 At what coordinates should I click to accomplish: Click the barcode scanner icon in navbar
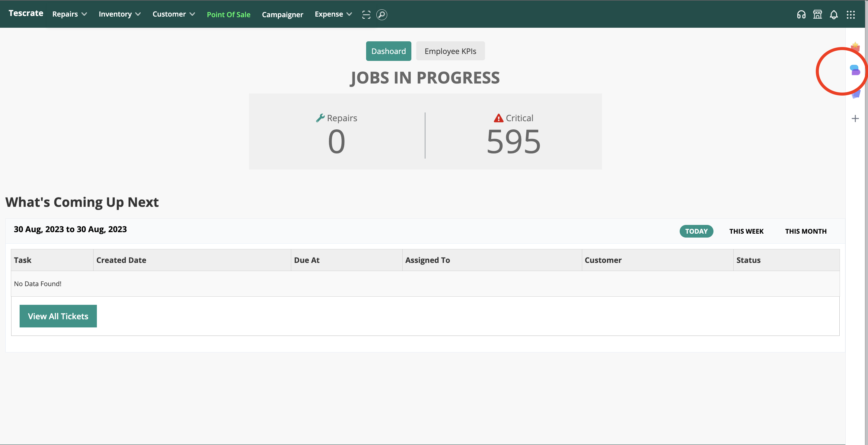coord(366,14)
